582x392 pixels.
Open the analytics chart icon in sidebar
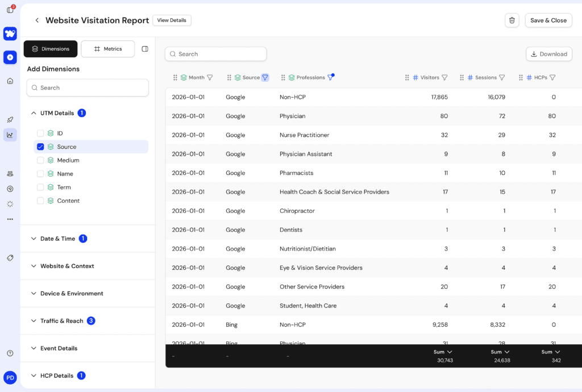(10, 135)
